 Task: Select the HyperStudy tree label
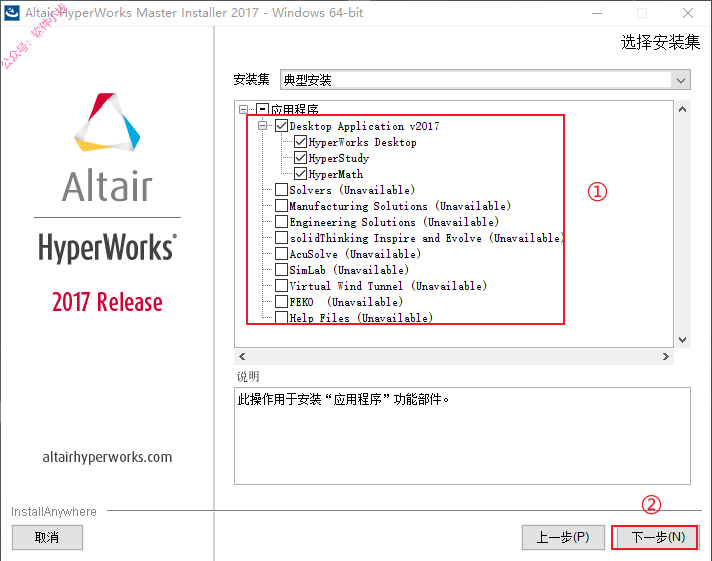click(x=339, y=158)
